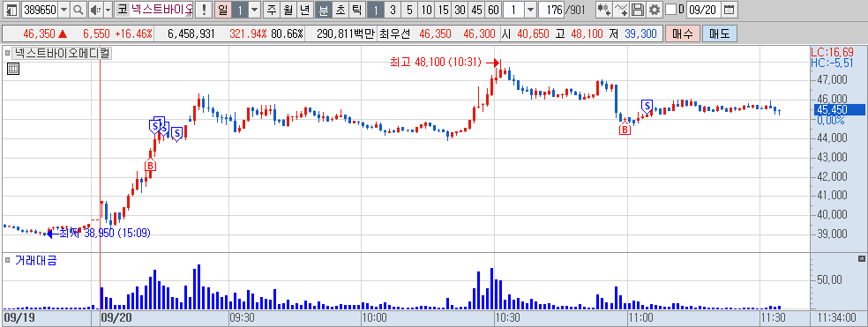Click the exclamation mark info icon
The width and height of the screenshot is (868, 327).
point(205,10)
